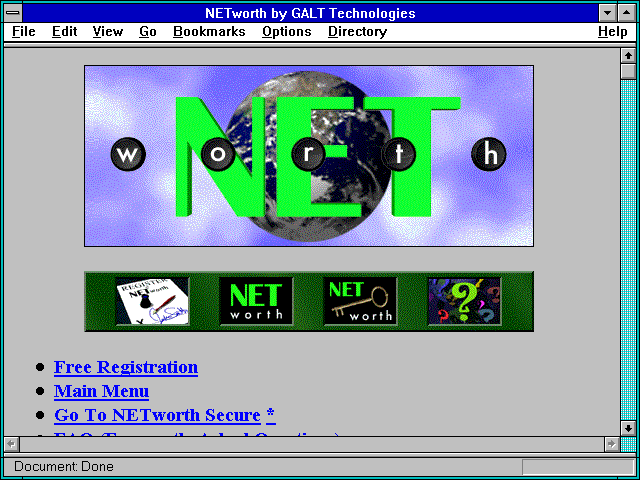Open the Go menu
The image size is (640, 480).
(148, 32)
